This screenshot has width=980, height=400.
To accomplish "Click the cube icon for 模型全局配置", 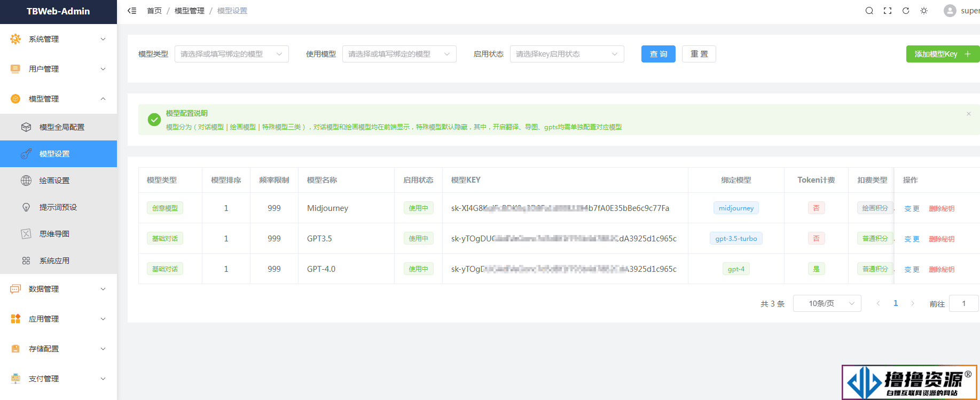I will pos(26,127).
